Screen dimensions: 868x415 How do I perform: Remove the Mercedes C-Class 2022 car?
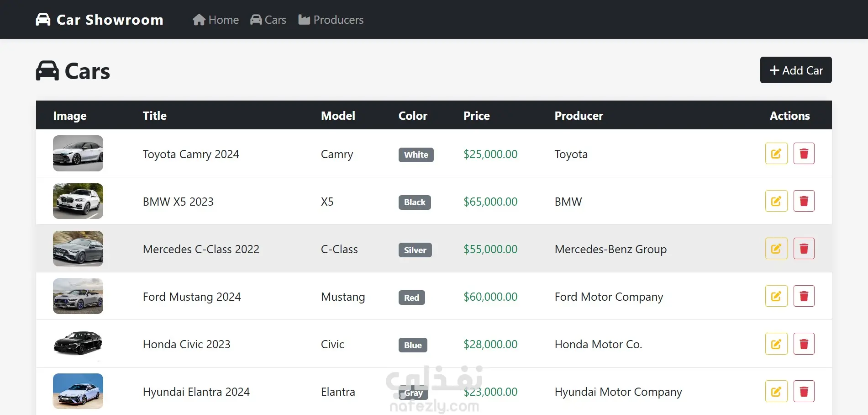(x=804, y=249)
